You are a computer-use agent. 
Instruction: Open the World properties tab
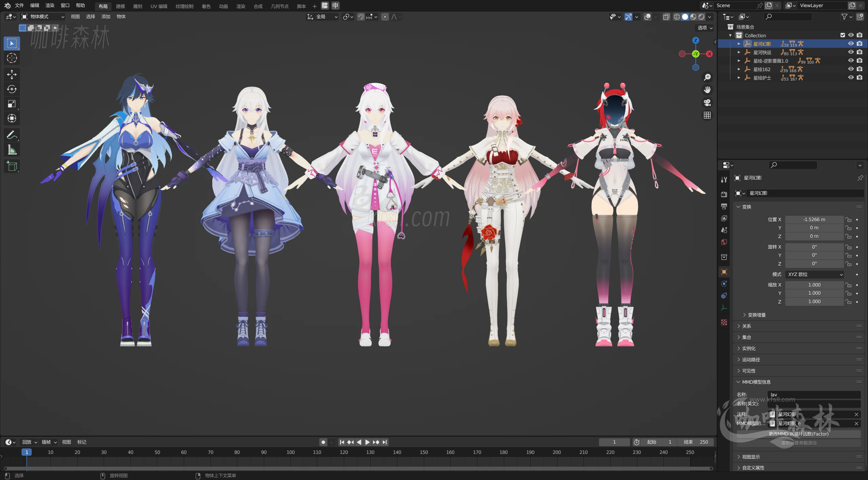pyautogui.click(x=724, y=242)
